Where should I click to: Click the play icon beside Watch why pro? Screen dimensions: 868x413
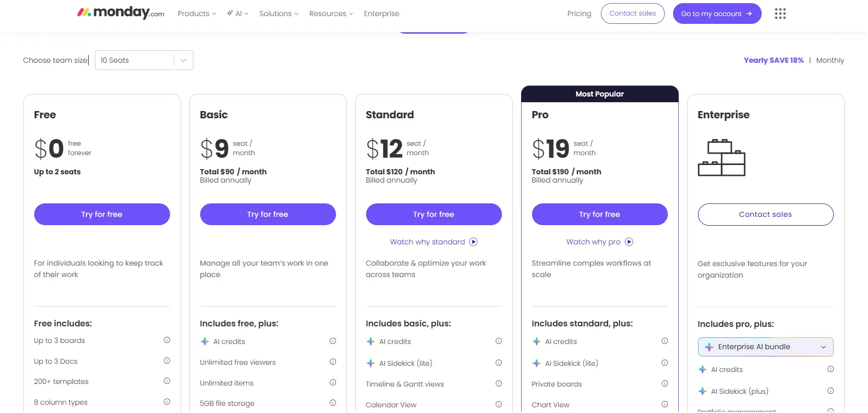pyautogui.click(x=628, y=241)
